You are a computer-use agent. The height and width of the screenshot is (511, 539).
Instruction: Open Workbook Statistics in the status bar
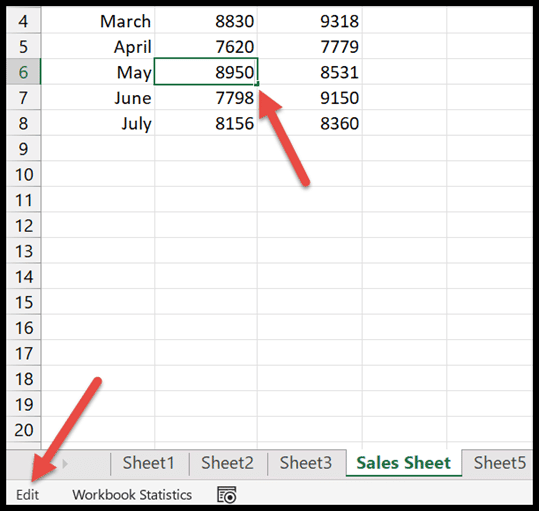click(132, 495)
